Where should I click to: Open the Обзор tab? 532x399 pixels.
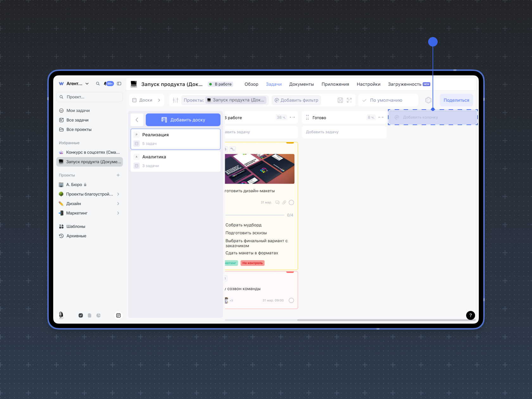pos(251,84)
